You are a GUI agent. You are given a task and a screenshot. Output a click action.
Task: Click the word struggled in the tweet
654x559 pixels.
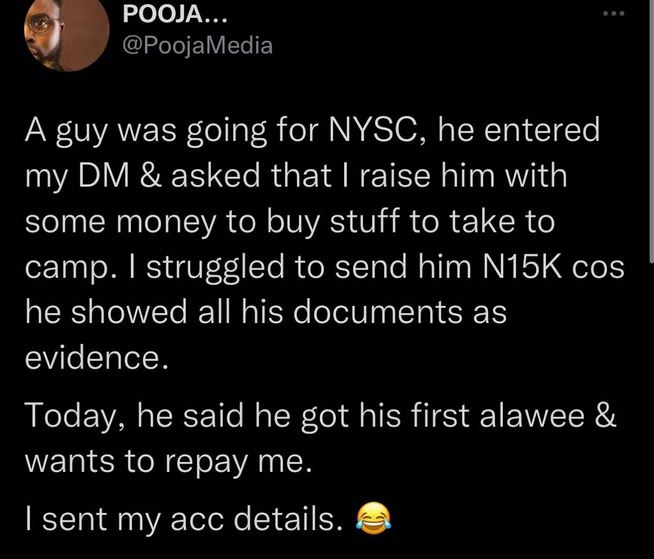215,269
